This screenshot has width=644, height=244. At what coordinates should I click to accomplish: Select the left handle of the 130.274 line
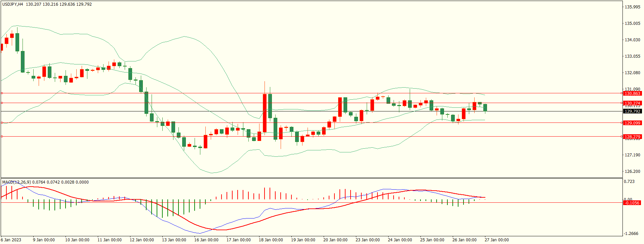tap(2, 103)
